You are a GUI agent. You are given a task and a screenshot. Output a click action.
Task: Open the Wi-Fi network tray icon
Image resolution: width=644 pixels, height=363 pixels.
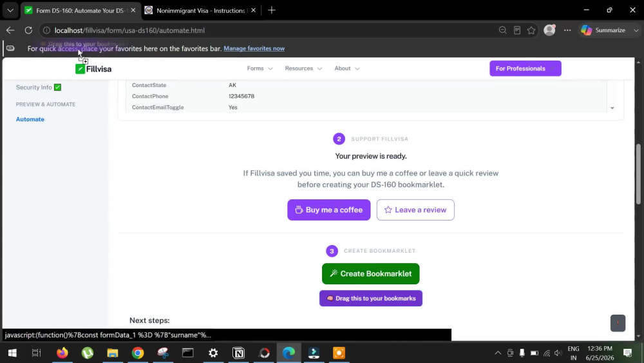tap(546, 353)
